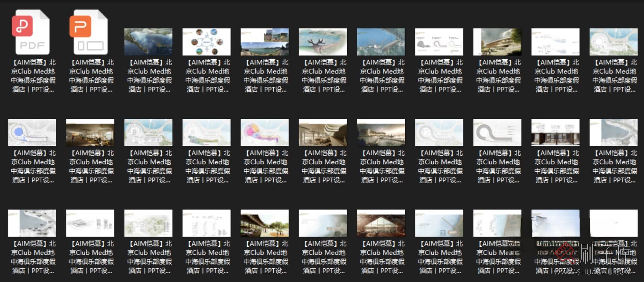The image size is (644, 282).
Task: Open the timber A-frame hall interior rendering
Action: 381,223
